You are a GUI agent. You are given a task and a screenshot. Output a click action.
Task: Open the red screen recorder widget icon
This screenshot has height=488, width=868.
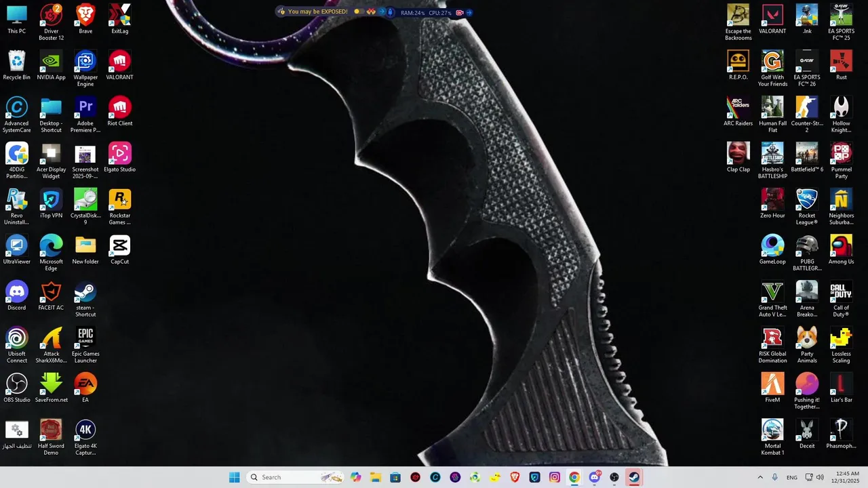(x=460, y=12)
